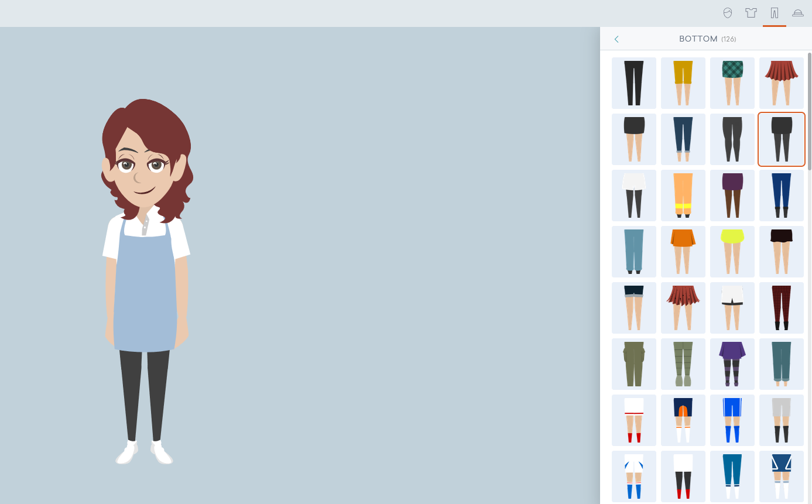The height and width of the screenshot is (504, 812).
Task: Select the bottom pants category icon
Action: pos(774,13)
